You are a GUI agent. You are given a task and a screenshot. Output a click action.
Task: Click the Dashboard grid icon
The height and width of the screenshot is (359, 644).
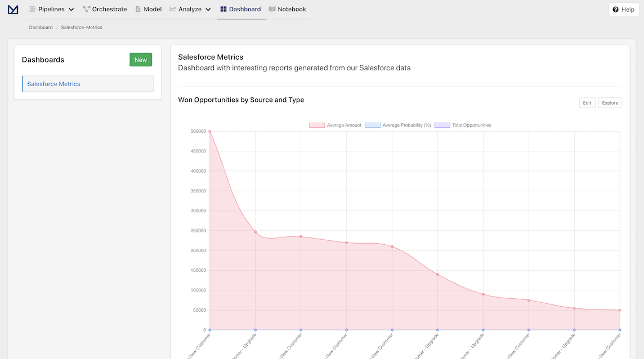(x=223, y=9)
